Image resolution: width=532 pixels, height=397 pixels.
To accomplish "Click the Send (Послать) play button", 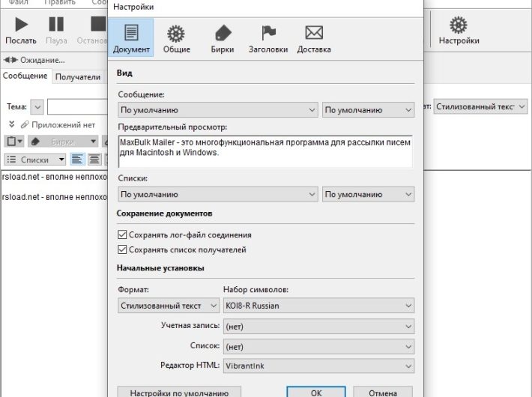I will coord(21,31).
